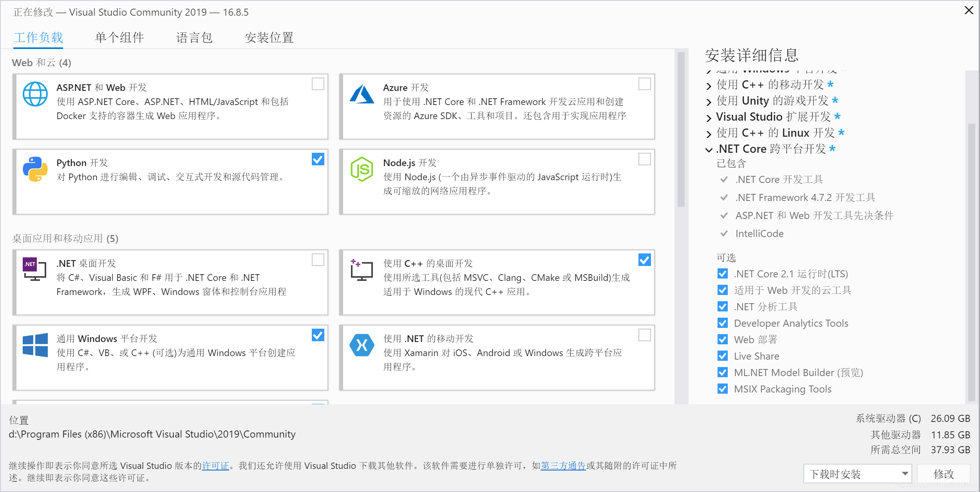Screen dimensions: 980x492
Task: Expand 使用 Unity 的游戏开发 details
Action: 708,101
